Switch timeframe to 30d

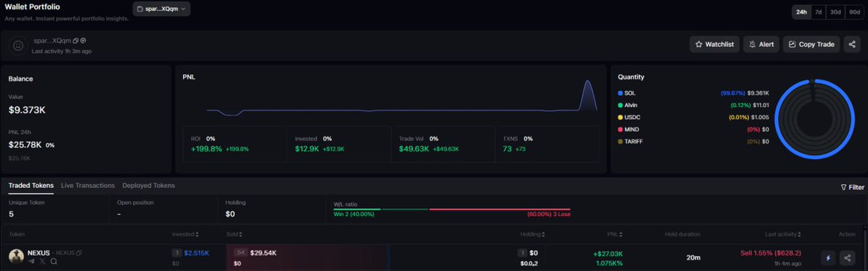coord(835,12)
